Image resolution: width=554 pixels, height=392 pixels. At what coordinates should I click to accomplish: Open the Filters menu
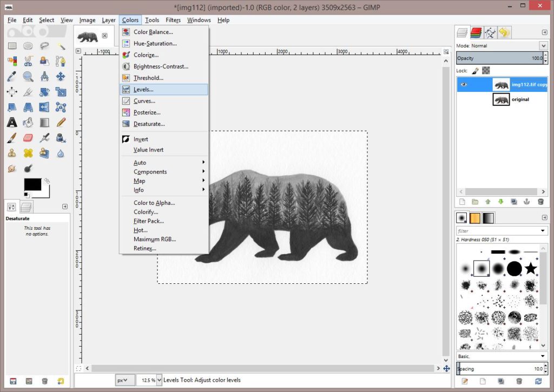pos(173,20)
